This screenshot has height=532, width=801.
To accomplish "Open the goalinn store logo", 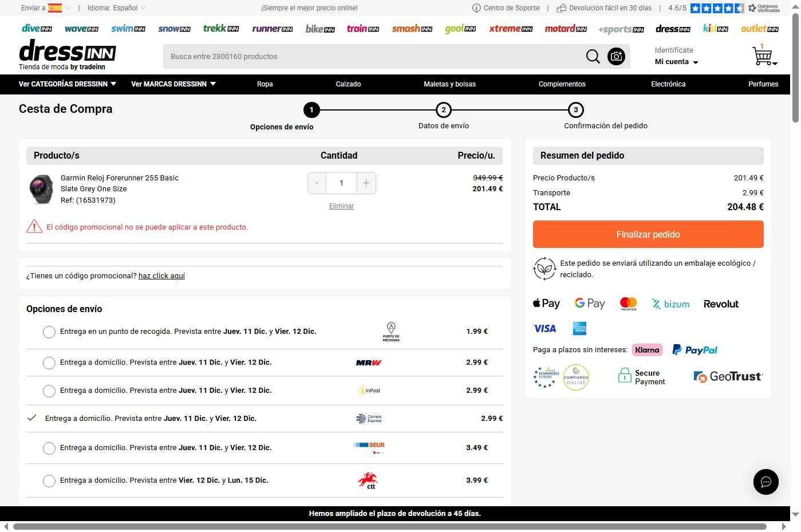I will pos(460,29).
